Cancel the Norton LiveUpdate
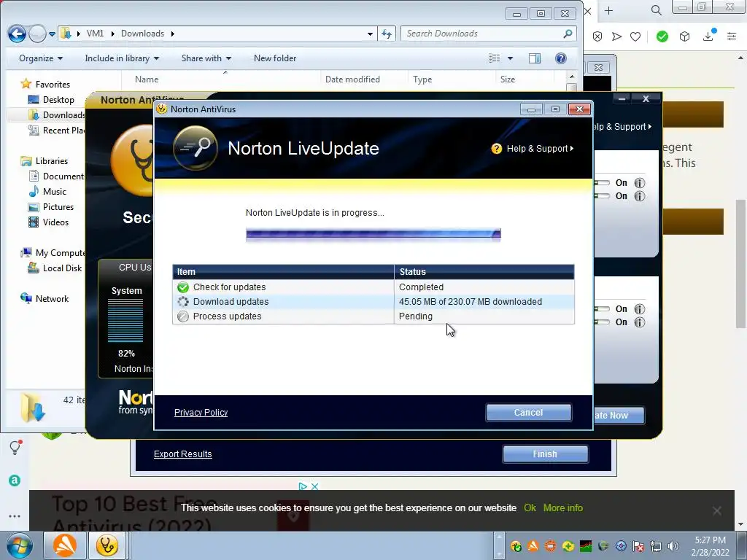 tap(528, 413)
